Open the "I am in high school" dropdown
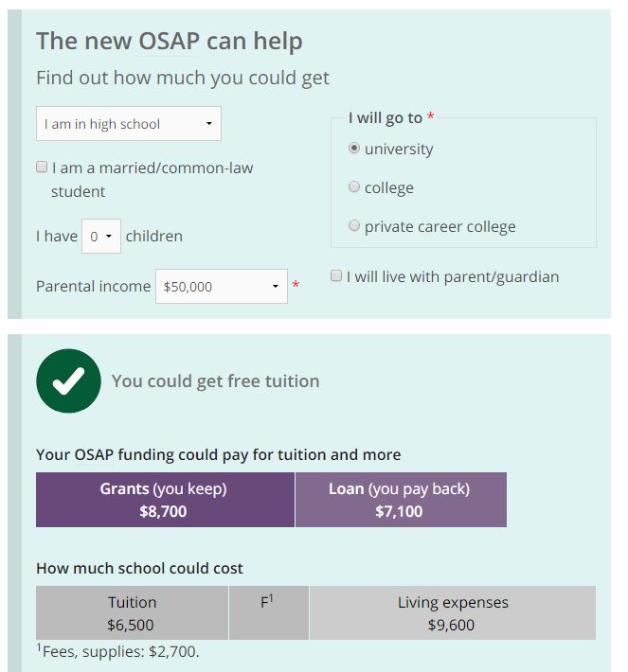Image resolution: width=628 pixels, height=672 pixels. pos(129,124)
